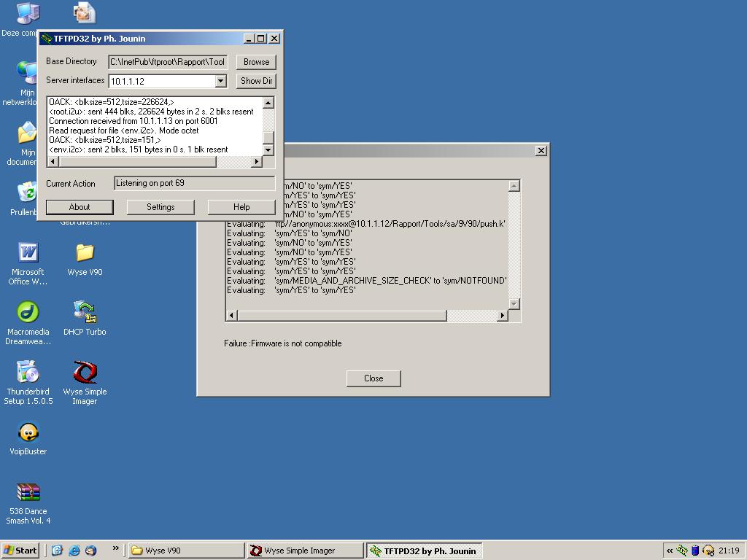
Task: Click the Evaluating list scroll down arrow
Action: (514, 303)
